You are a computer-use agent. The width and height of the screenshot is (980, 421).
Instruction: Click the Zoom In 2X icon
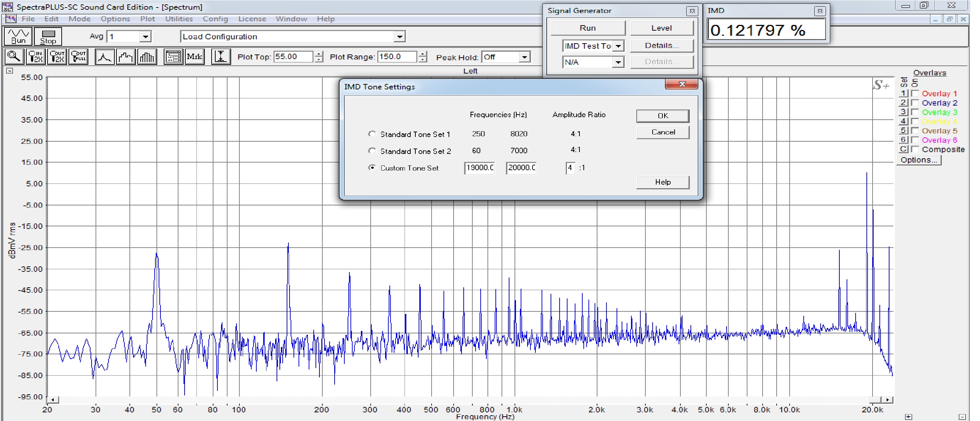coord(36,57)
